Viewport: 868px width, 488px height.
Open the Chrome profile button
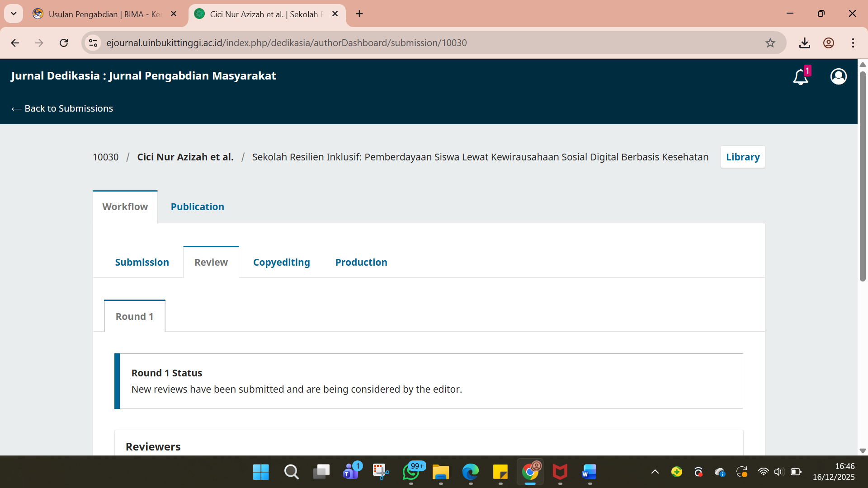(x=829, y=43)
